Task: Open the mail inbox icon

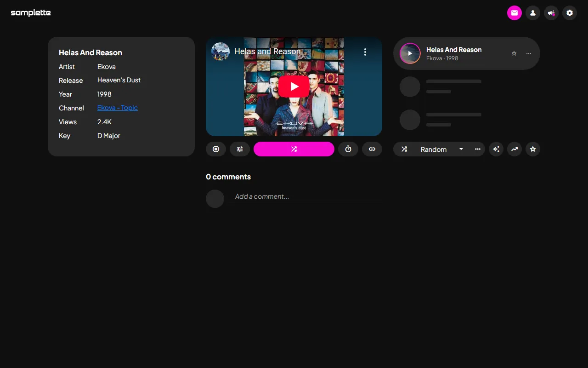Action: (x=514, y=13)
